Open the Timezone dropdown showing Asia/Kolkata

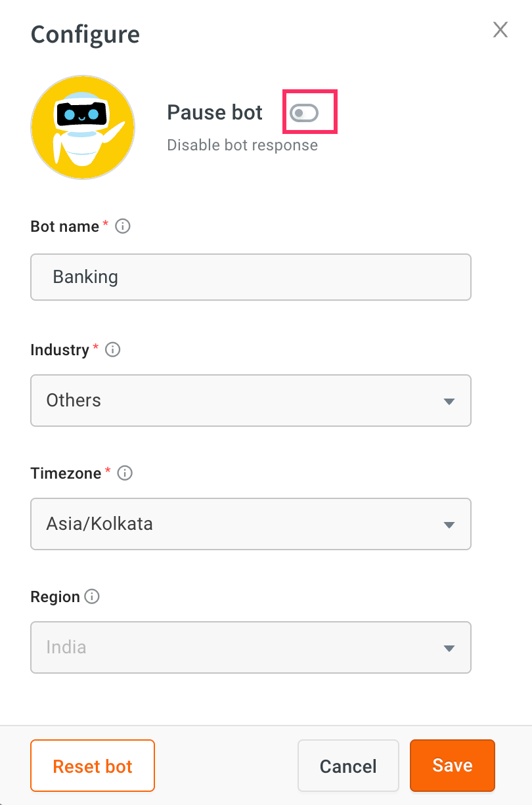[251, 524]
